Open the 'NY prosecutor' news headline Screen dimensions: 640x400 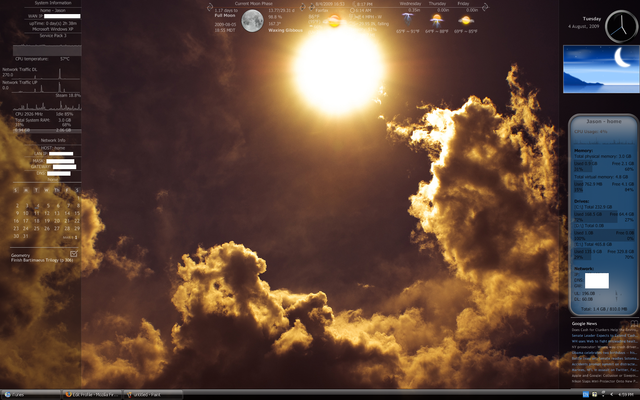(604, 347)
